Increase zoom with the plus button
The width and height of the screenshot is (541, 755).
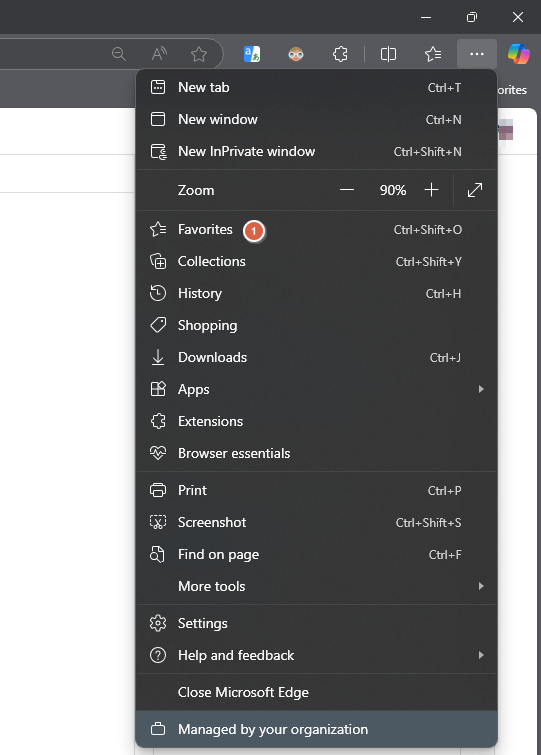(x=432, y=190)
